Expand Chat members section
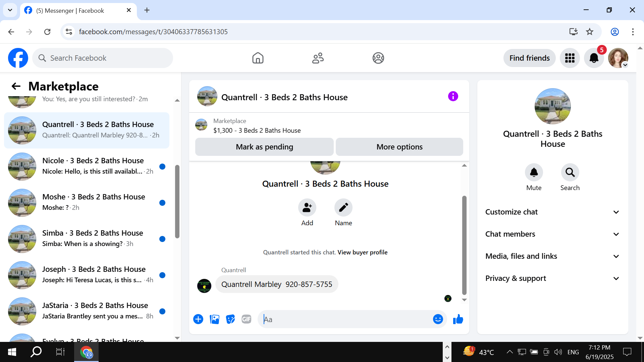644x362 pixels. click(552, 234)
